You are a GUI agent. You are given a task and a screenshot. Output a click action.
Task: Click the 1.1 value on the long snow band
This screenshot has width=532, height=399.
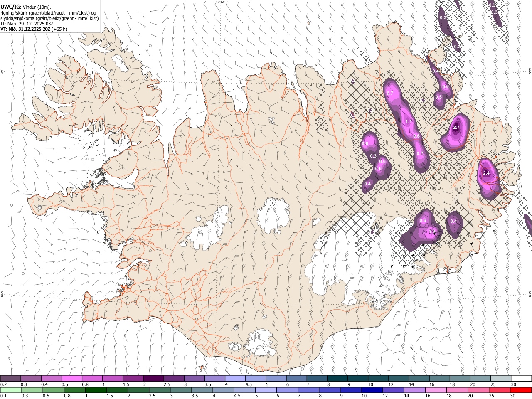[x=408, y=121]
